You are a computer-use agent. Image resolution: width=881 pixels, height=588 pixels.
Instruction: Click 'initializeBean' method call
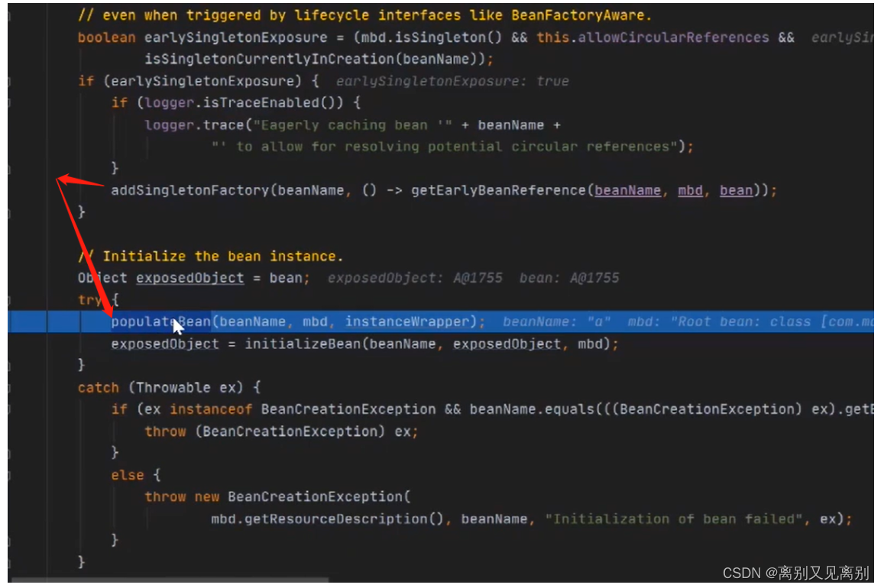pyautogui.click(x=303, y=344)
